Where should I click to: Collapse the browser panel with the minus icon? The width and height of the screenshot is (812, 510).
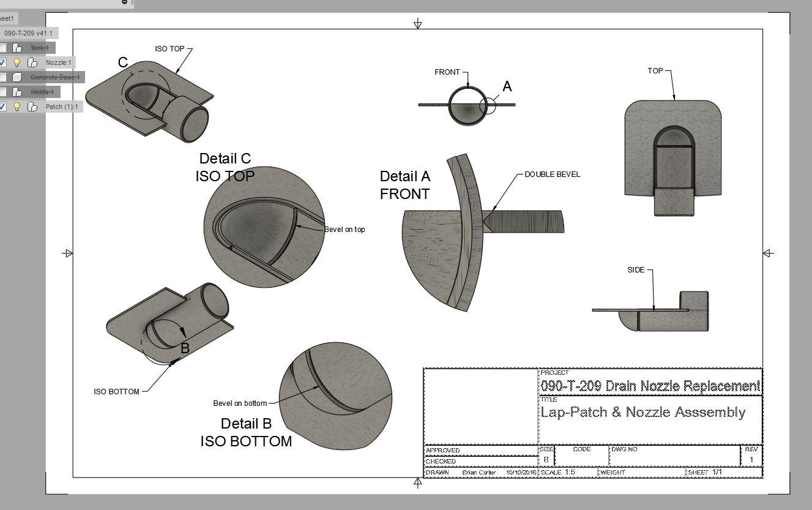[125, 2]
